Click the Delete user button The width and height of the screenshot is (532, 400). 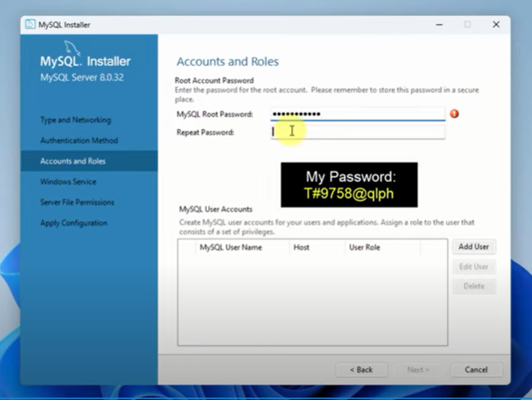[474, 286]
